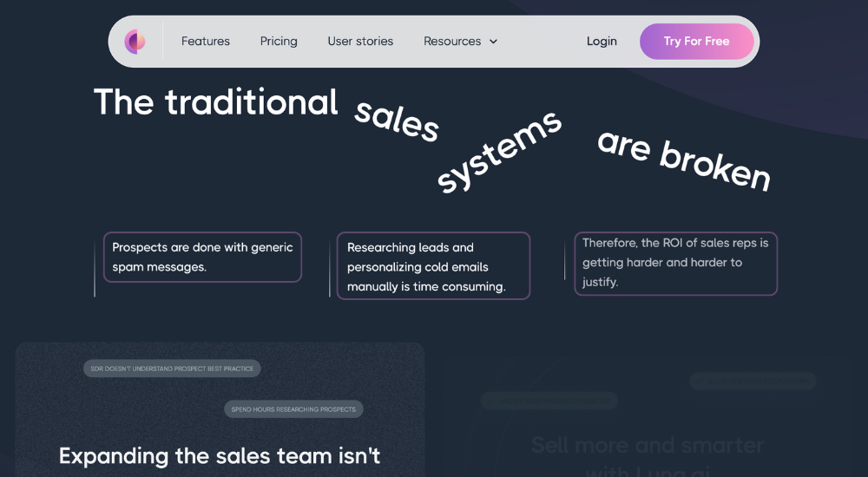Screen dimensions: 868x477
Task: Click the tilted word 'systems'
Action: [499, 151]
